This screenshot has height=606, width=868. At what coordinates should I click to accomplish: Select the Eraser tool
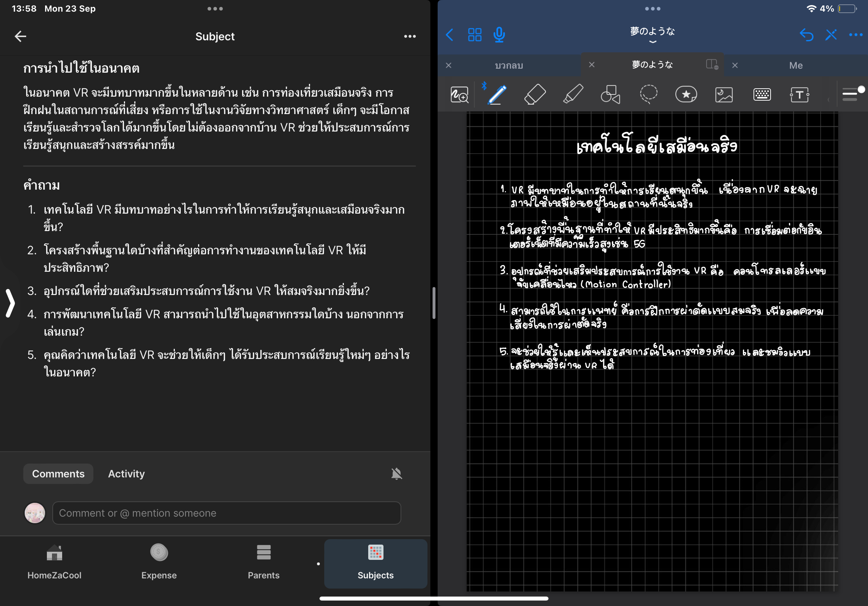(x=535, y=94)
